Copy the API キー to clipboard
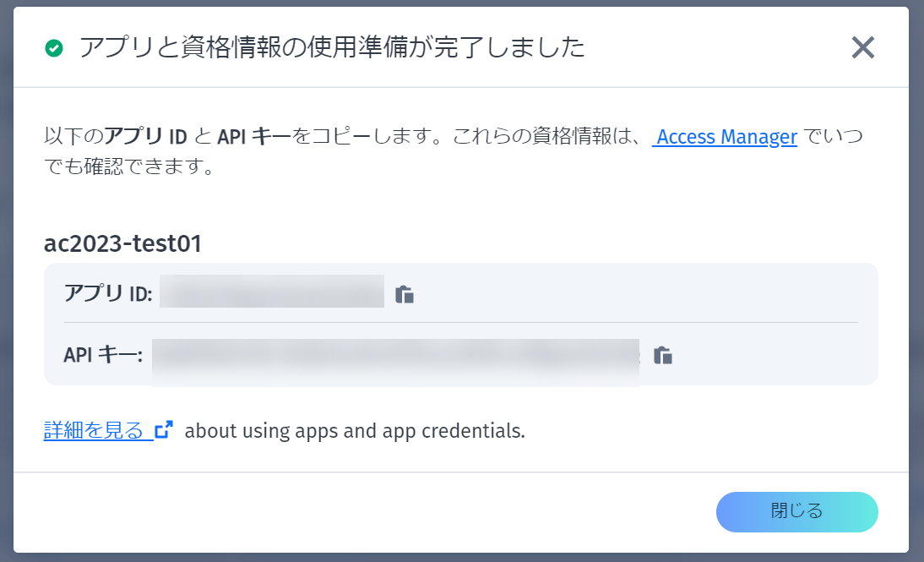The width and height of the screenshot is (924, 562). (663, 355)
